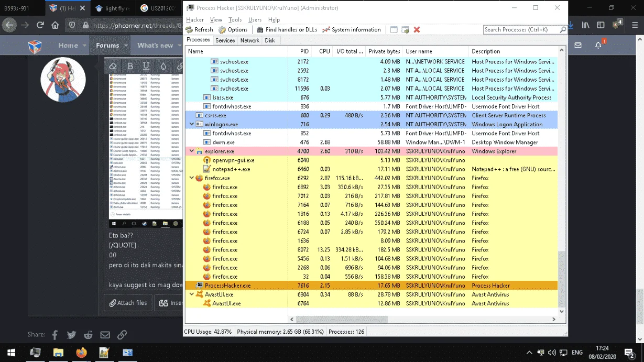644x362 pixels.
Task: Click the process list horizontal scrollbar
Action: (x=342, y=319)
